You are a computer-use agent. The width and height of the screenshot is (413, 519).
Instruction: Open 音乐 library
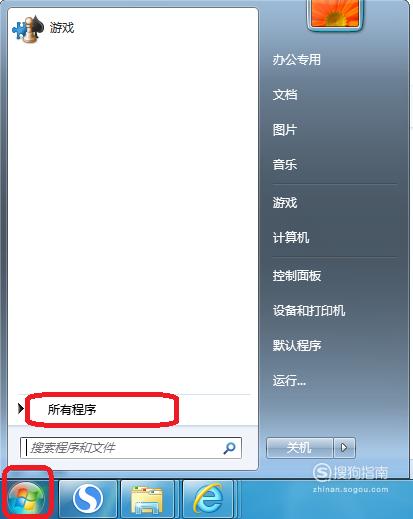(x=285, y=165)
